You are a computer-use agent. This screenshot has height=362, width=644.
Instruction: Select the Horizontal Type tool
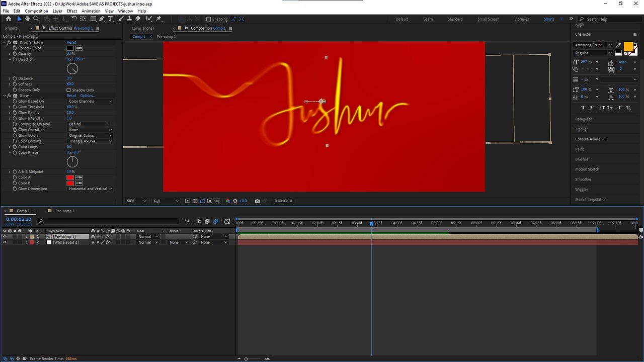click(111, 19)
